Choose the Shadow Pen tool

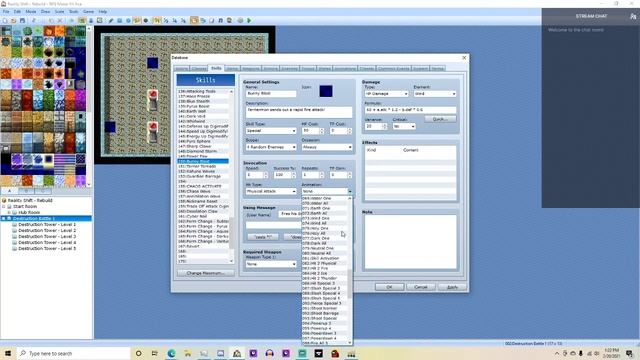(146, 20)
